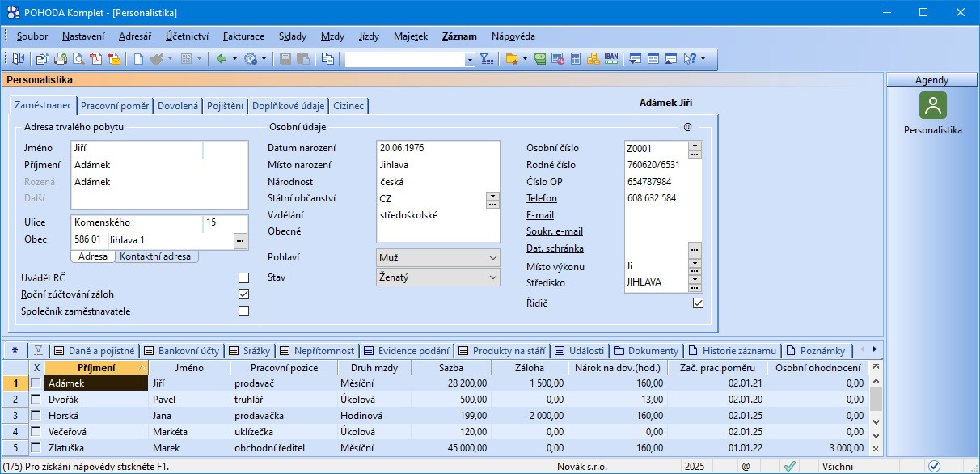Open the Mzdy menu
Viewport: 980px width, 474px height.
(332, 36)
